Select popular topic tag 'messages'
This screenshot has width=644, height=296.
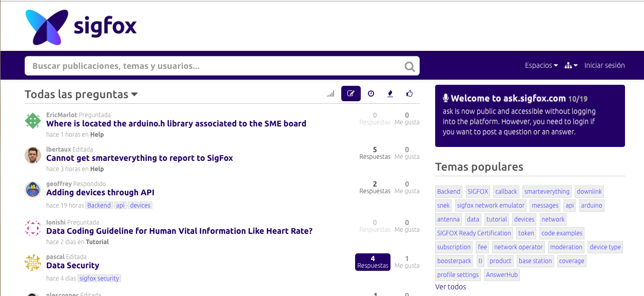(545, 206)
